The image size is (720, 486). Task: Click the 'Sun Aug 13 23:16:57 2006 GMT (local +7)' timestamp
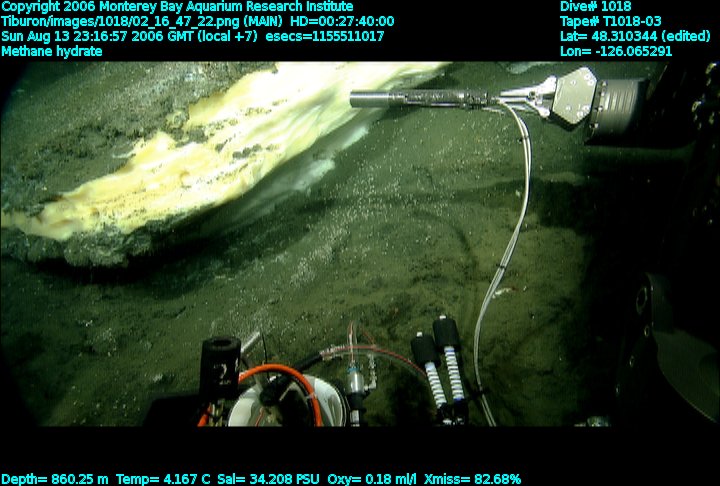pyautogui.click(x=129, y=36)
